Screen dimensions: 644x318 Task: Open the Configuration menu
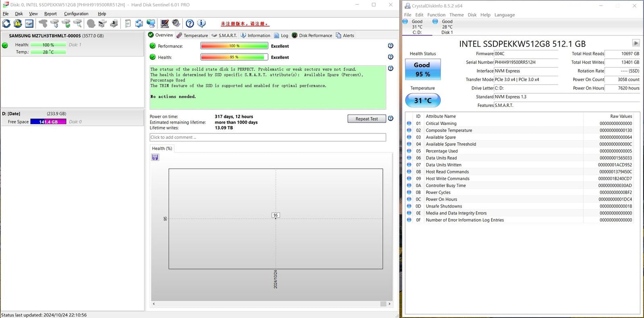click(x=76, y=14)
